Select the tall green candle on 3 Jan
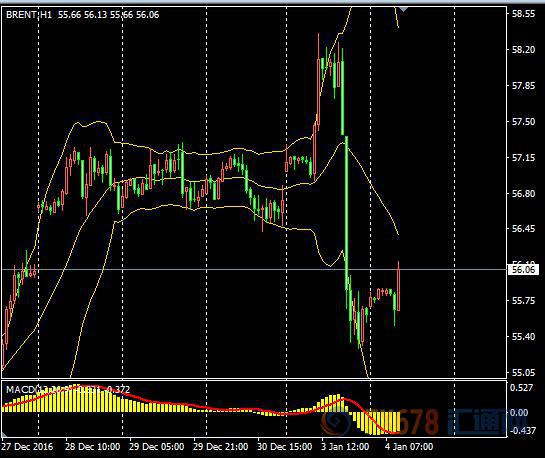The width and height of the screenshot is (545, 458). (x=346, y=212)
